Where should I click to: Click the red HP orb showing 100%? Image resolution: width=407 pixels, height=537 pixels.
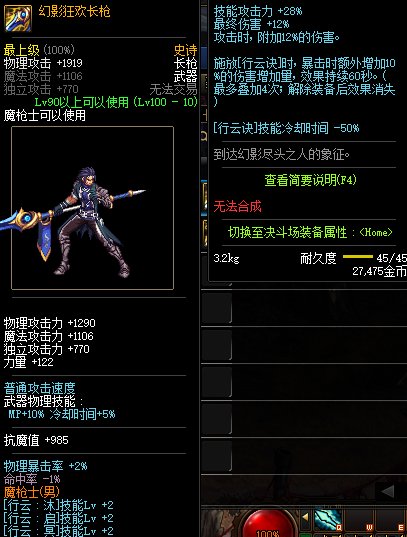[269, 524]
